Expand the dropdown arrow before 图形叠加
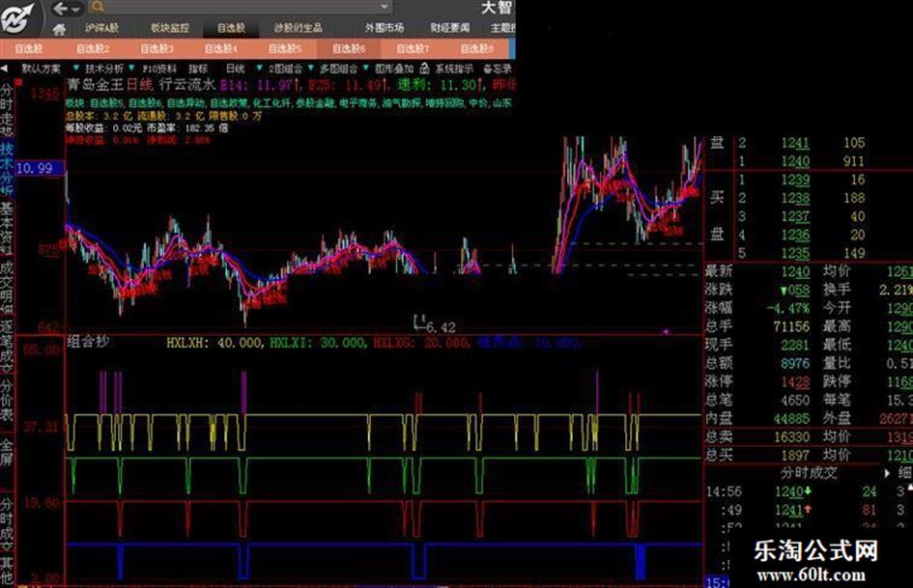 coord(365,69)
